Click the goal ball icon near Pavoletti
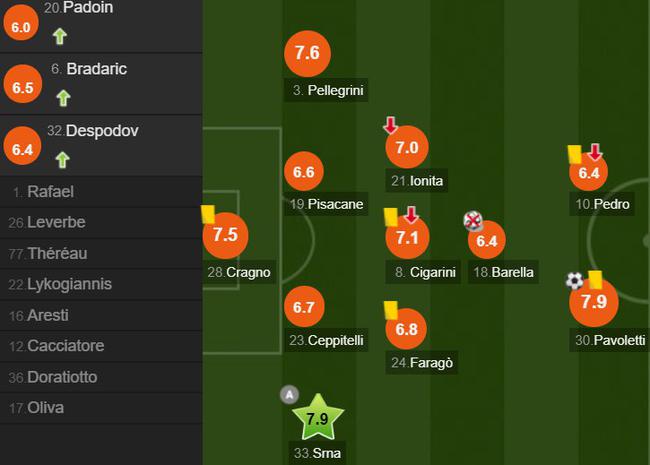The image size is (650, 465). tap(574, 281)
